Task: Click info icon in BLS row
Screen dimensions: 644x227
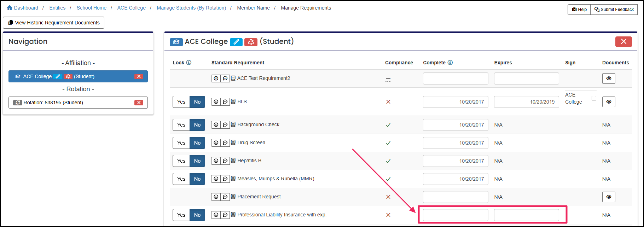Action: click(x=216, y=102)
